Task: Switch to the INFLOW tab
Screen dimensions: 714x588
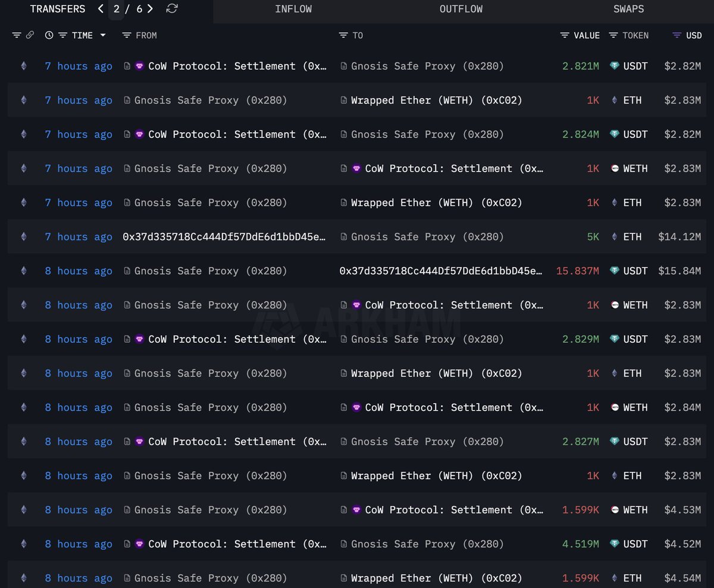Action: (293, 10)
